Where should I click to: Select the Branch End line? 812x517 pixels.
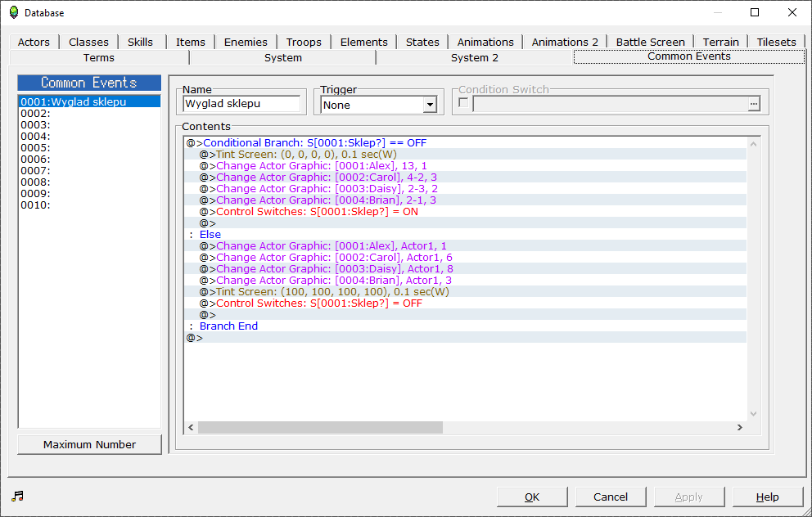466,326
